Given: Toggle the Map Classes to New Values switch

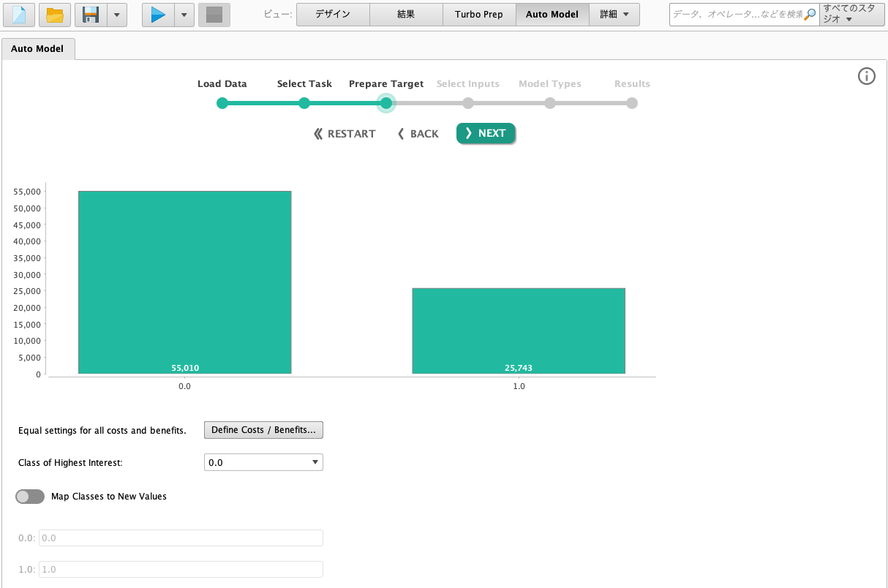Looking at the screenshot, I should (30, 497).
